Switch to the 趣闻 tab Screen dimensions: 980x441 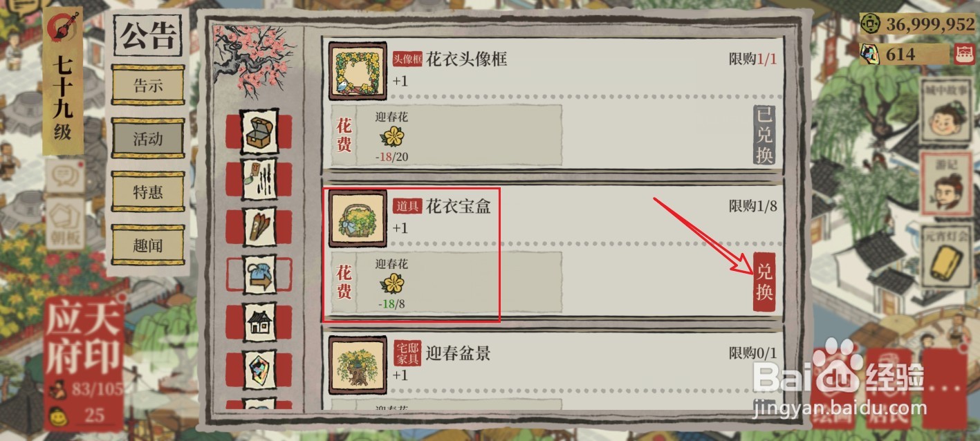pos(148,244)
